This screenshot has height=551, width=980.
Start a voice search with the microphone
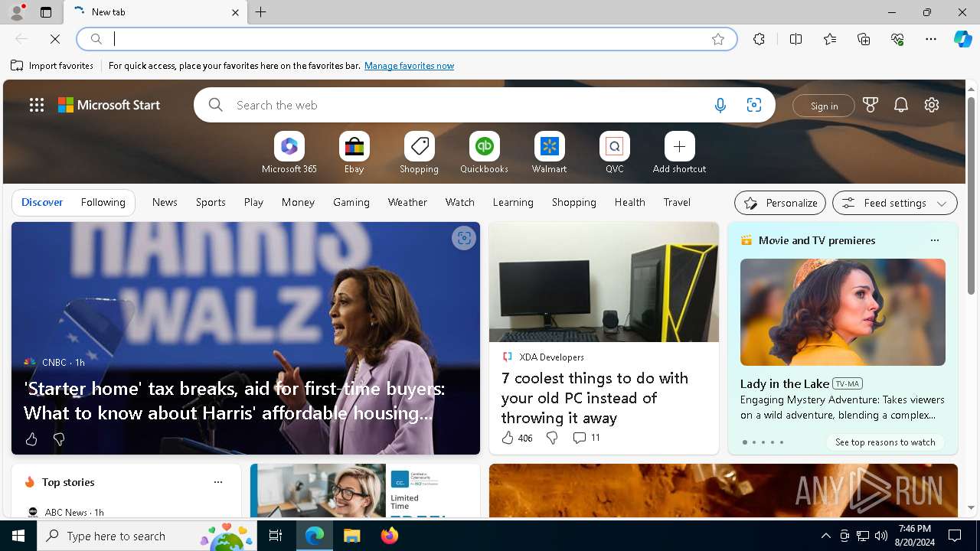tap(720, 106)
